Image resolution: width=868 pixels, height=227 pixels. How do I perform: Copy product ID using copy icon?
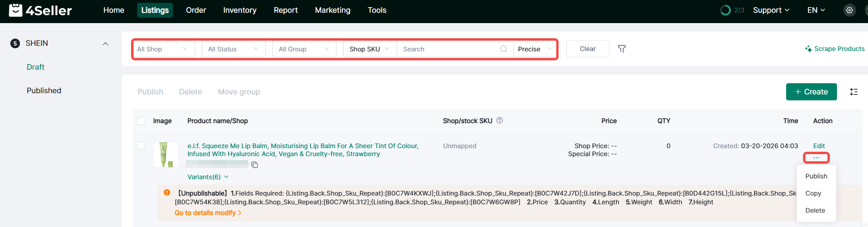[x=255, y=165]
